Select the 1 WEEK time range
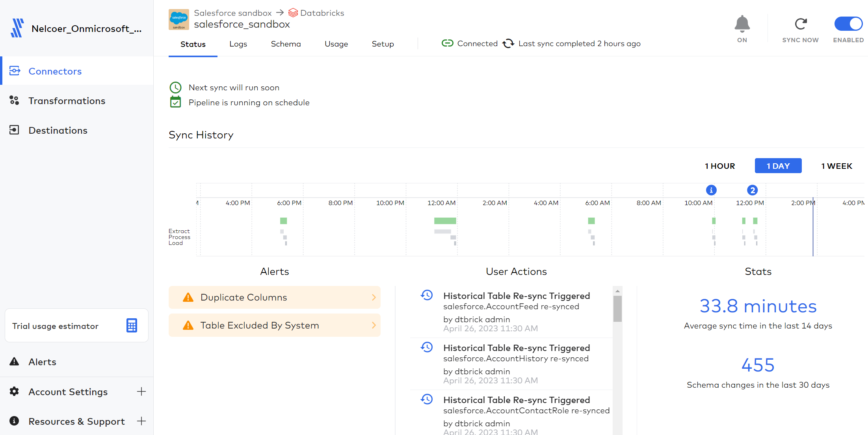Screen dimensions: 868x435 836,166
